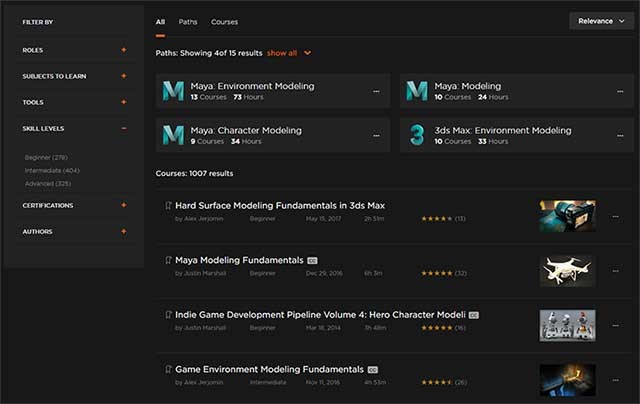Click the Maya: Character Modeling path icon
Image resolution: width=640 pixels, height=404 pixels.
click(173, 135)
